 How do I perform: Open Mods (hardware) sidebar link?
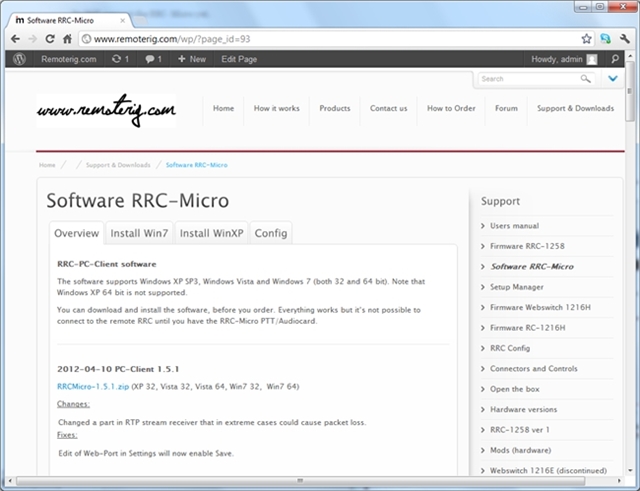click(520, 450)
